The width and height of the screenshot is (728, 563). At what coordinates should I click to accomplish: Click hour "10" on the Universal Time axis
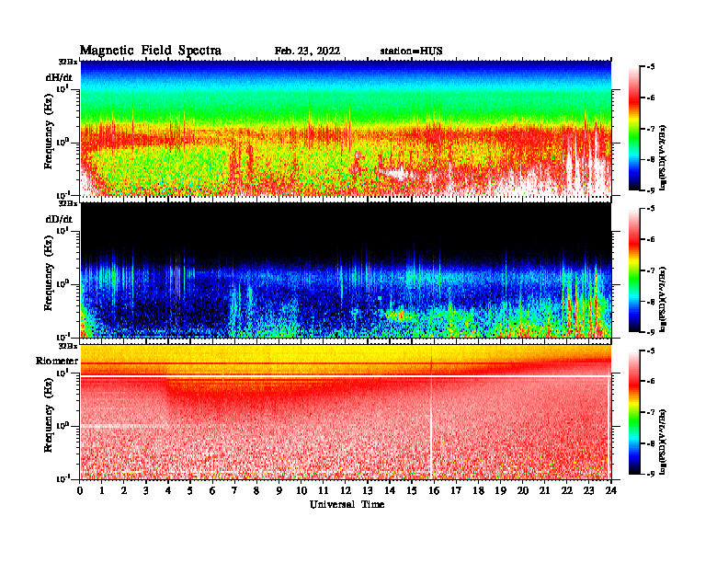click(301, 491)
